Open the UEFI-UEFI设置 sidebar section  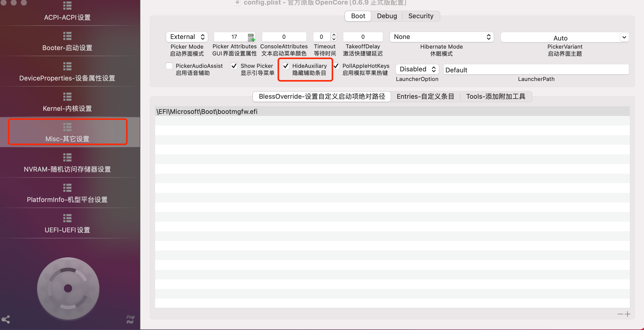click(67, 223)
